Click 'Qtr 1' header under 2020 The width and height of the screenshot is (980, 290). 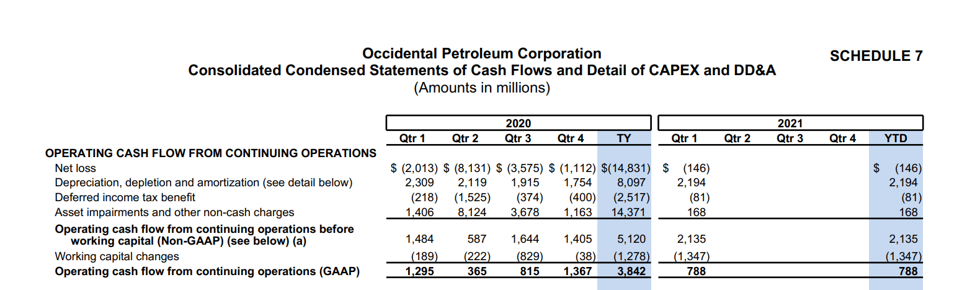coord(412,138)
